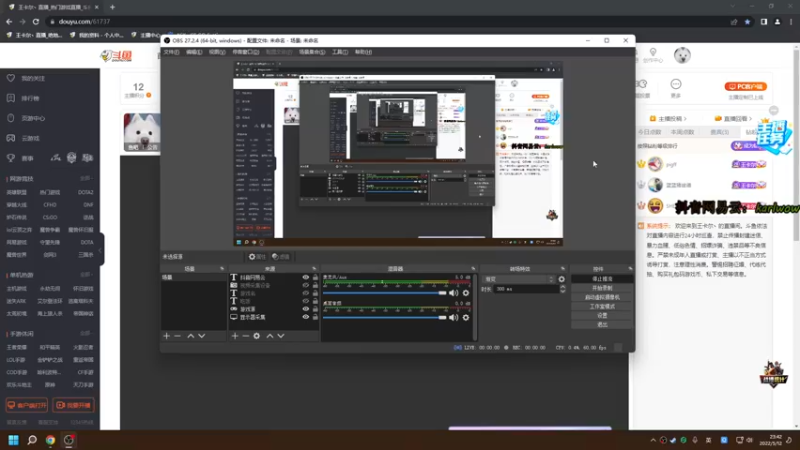Image resolution: width=800 pixels, height=450 pixels.
Task: Collapse the Douyu left sidebar handle
Action: [101, 250]
